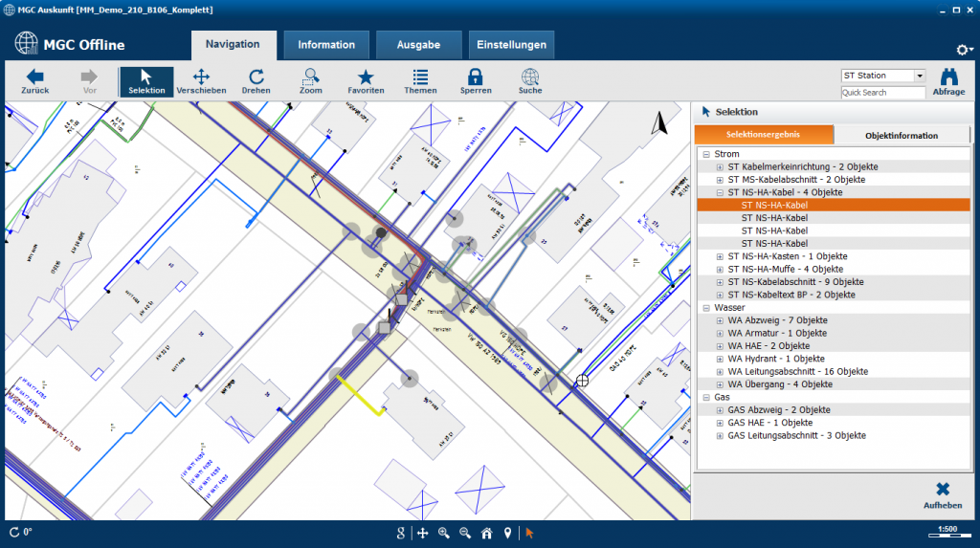
Task: Open the Objektinformation tab
Action: 901,136
